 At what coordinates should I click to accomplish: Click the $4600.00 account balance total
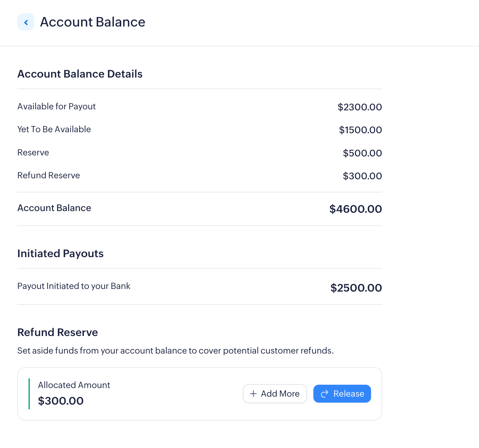pyautogui.click(x=355, y=209)
